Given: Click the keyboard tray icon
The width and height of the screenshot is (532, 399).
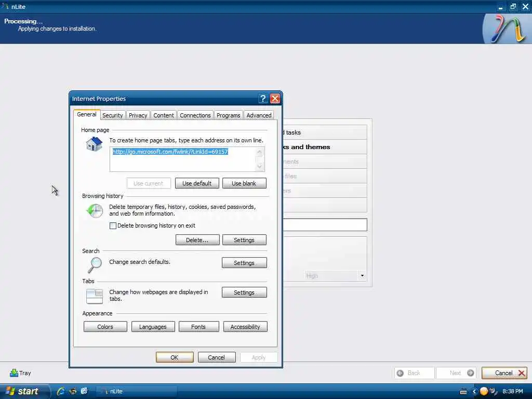Looking at the screenshot, I should click(x=463, y=392).
